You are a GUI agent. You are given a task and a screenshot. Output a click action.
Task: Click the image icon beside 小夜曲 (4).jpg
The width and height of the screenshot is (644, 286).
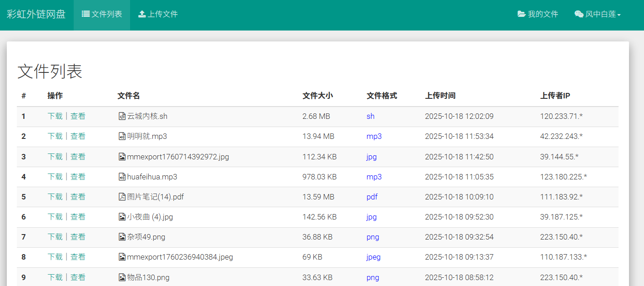[122, 217]
